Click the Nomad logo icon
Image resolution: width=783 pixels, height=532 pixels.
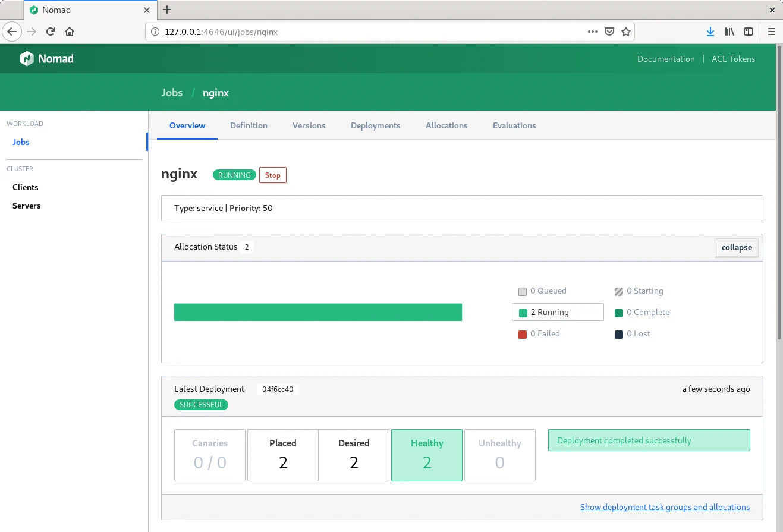(x=27, y=58)
